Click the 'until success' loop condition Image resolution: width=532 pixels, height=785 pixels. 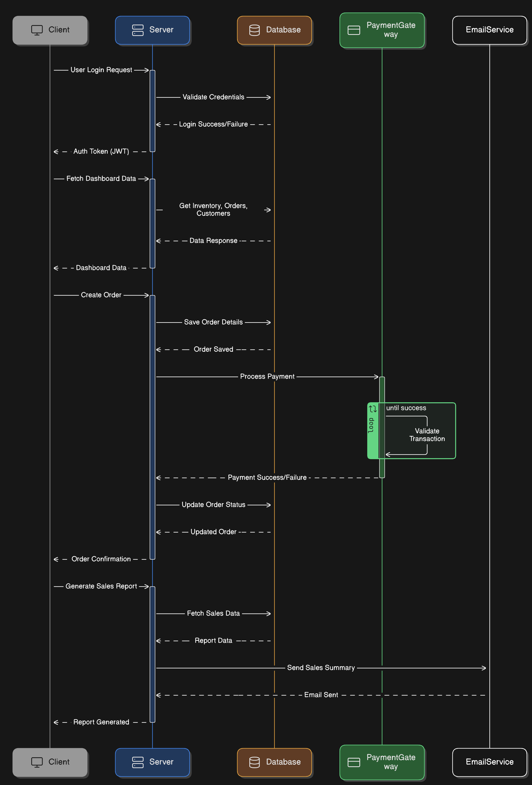pyautogui.click(x=406, y=408)
